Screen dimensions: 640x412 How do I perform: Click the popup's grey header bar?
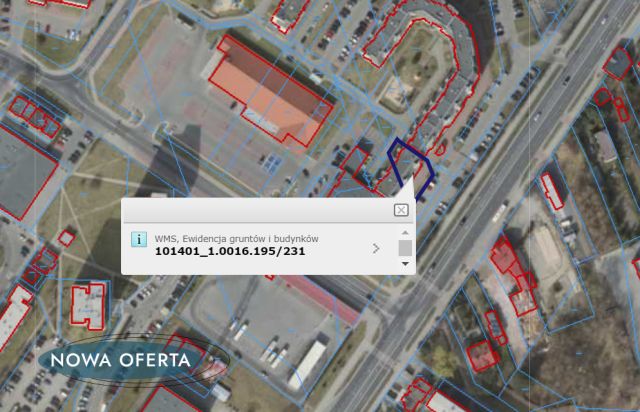pos(267,210)
